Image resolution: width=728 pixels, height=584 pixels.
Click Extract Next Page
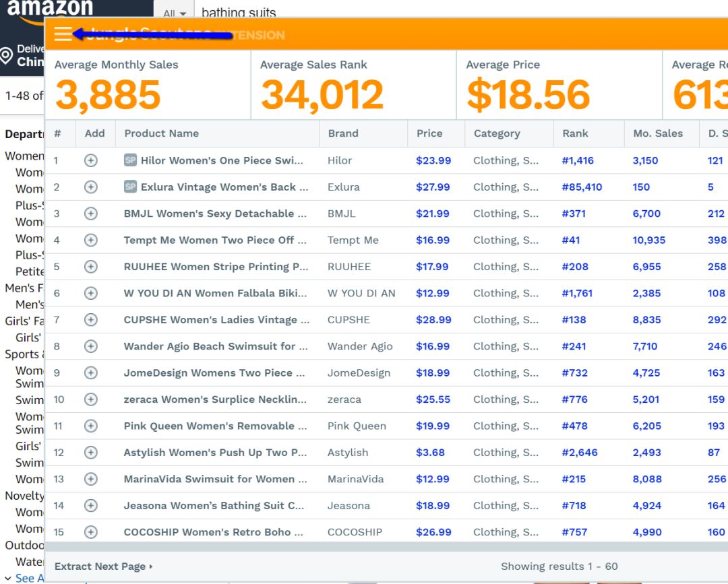point(104,566)
